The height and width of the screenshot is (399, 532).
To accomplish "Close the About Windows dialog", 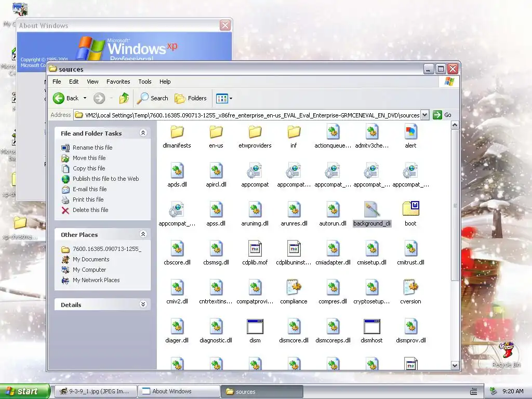I will [x=225, y=25].
